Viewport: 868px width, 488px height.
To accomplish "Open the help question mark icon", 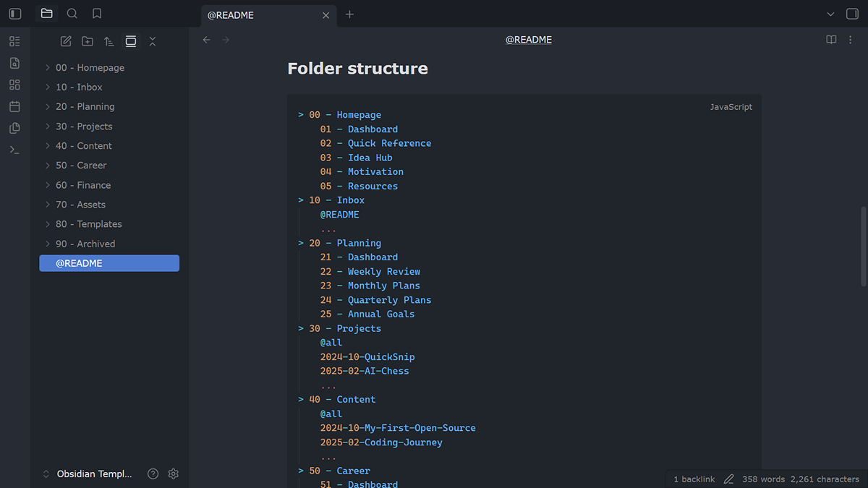I will click(153, 474).
